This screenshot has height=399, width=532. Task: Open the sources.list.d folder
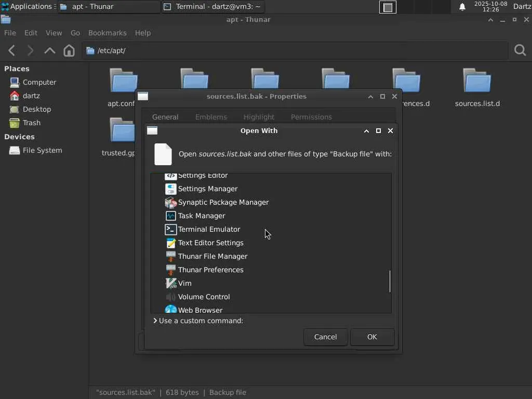(477, 87)
